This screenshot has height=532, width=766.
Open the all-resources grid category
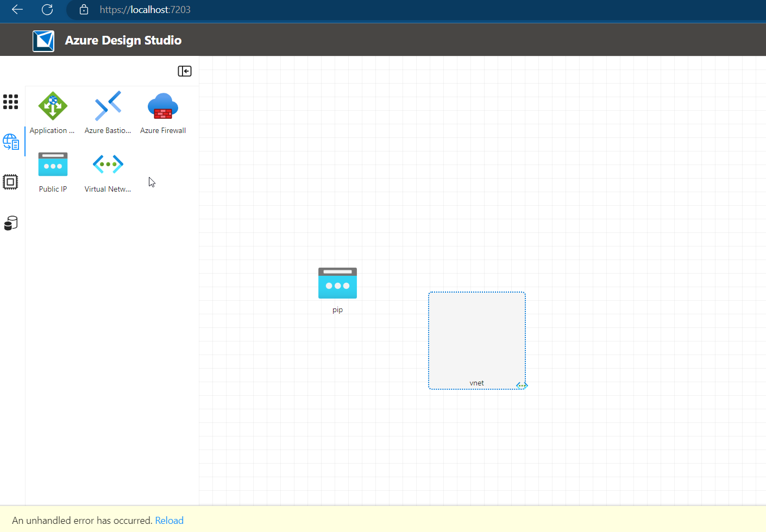click(x=10, y=102)
